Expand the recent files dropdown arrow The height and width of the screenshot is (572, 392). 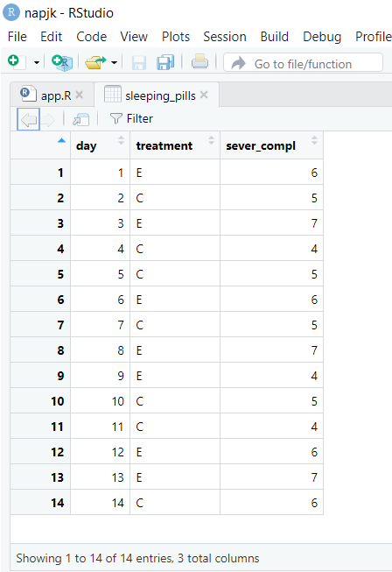114,63
